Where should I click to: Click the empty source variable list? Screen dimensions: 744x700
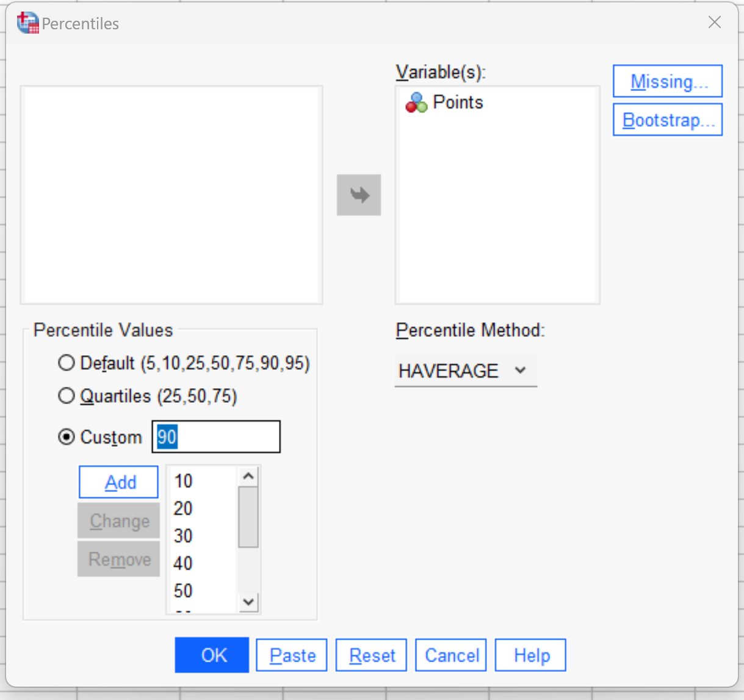tap(172, 195)
